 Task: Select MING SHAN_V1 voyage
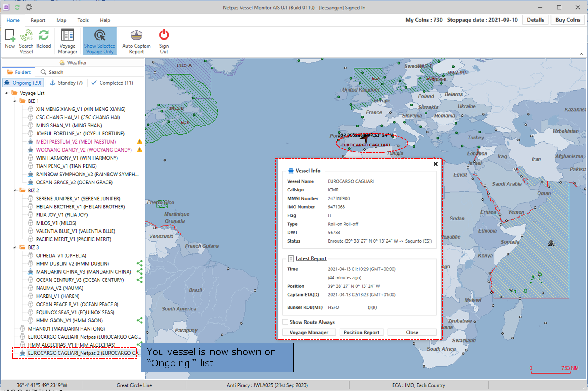[69, 125]
